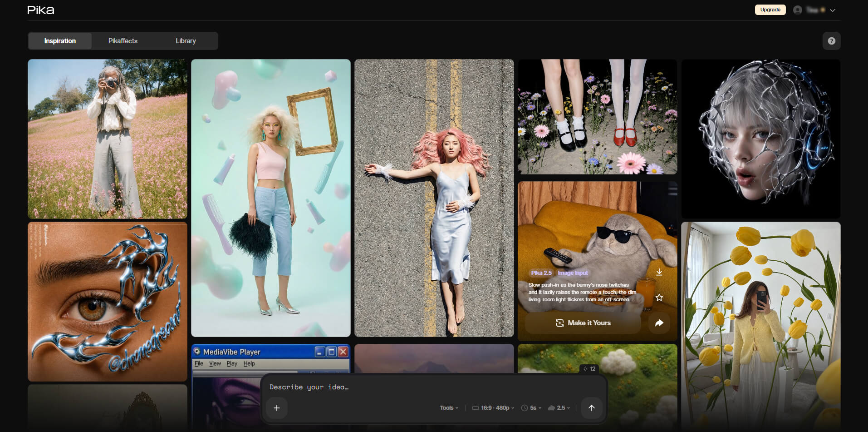This screenshot has width=868, height=432.
Task: Open the account menu chevron
Action: [833, 10]
